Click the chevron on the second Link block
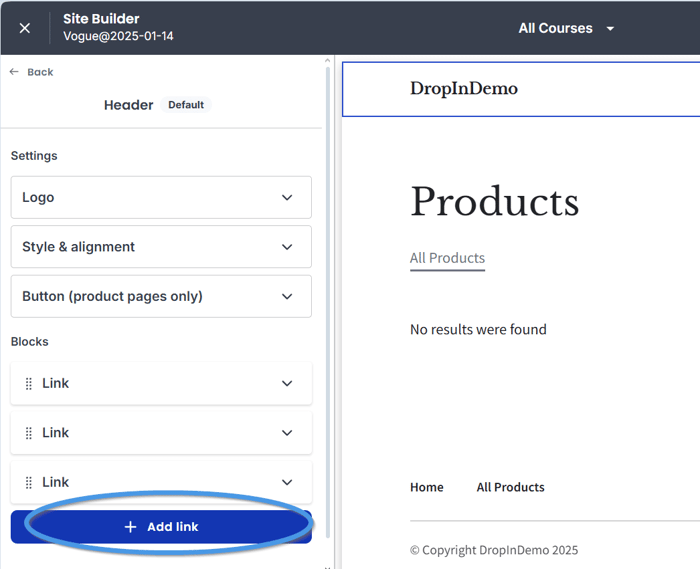The image size is (700, 569). (x=287, y=433)
